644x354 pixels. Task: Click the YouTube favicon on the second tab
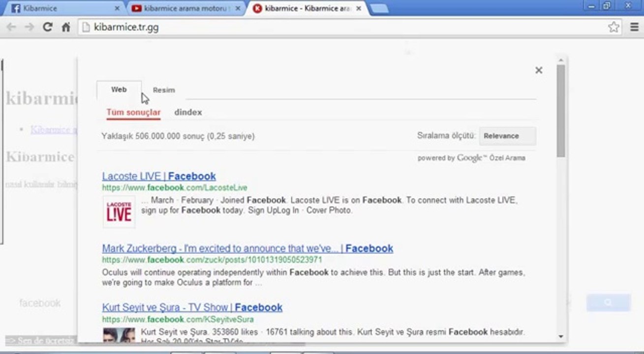pos(137,8)
